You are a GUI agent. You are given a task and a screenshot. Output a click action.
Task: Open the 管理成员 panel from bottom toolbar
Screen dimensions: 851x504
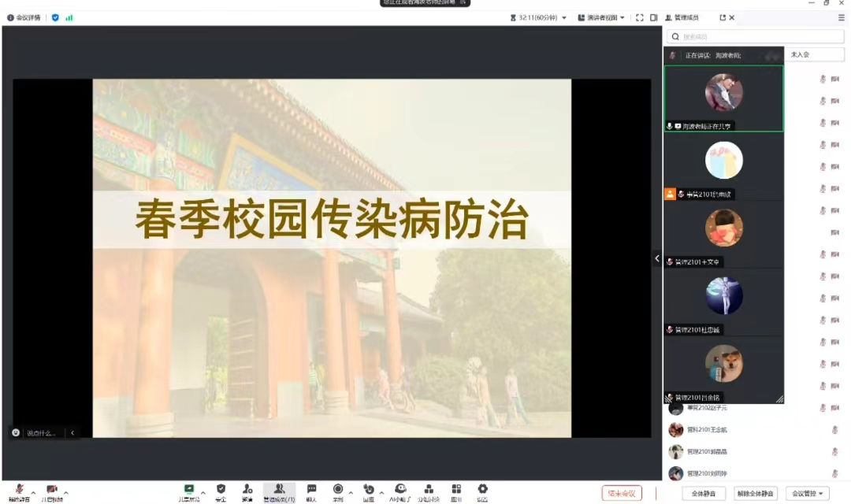pyautogui.click(x=279, y=491)
